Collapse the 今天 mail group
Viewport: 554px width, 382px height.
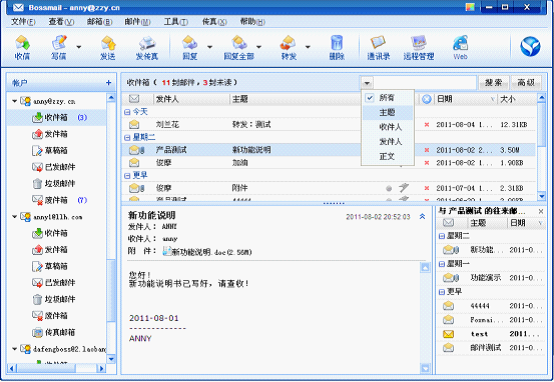click(x=127, y=112)
